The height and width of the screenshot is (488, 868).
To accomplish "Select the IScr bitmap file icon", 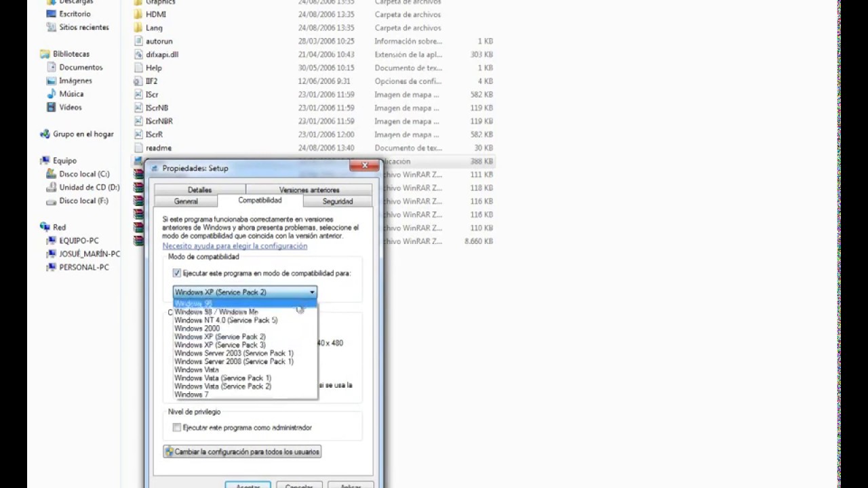I will pyautogui.click(x=138, y=94).
